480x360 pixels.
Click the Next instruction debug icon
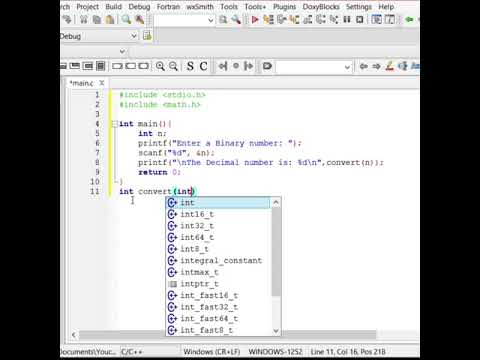321,20
